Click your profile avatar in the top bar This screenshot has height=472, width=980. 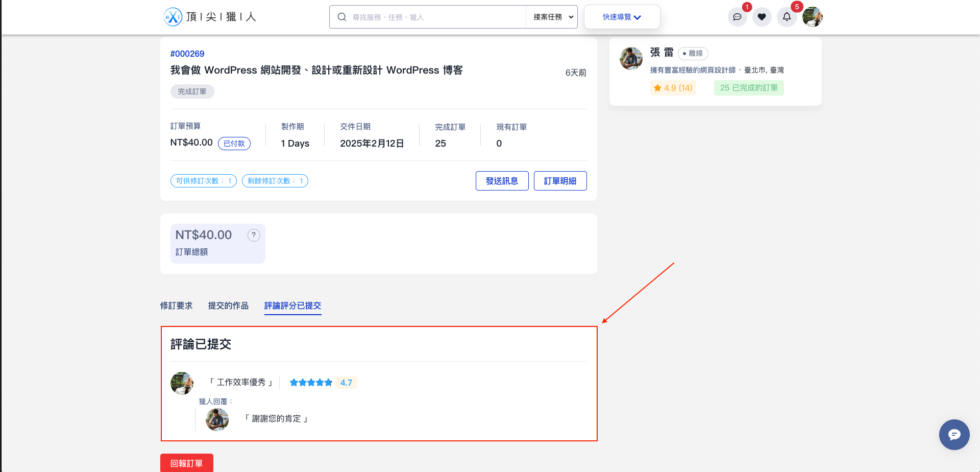point(812,17)
